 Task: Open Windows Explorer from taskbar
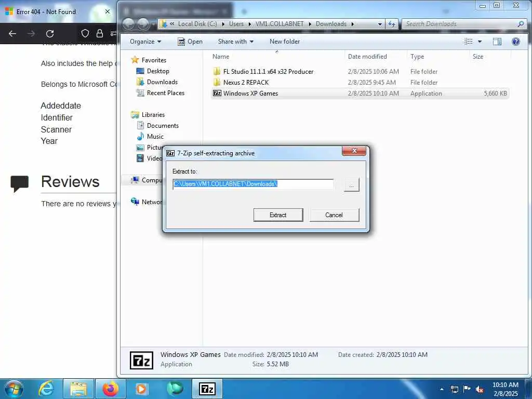(x=79, y=389)
